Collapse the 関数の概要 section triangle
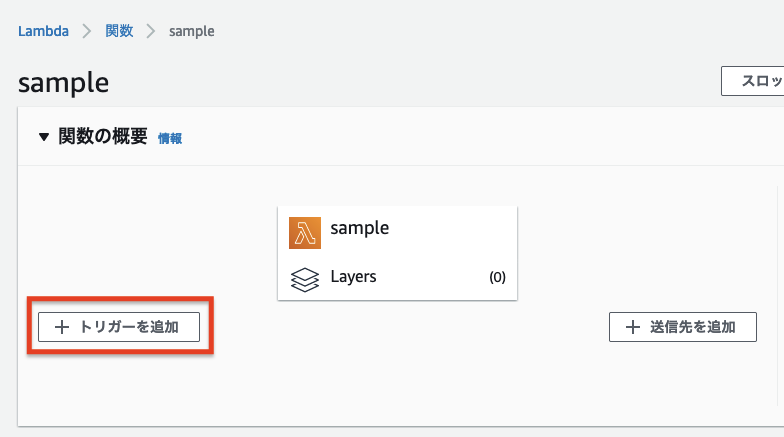This screenshot has width=784, height=437. 44,137
